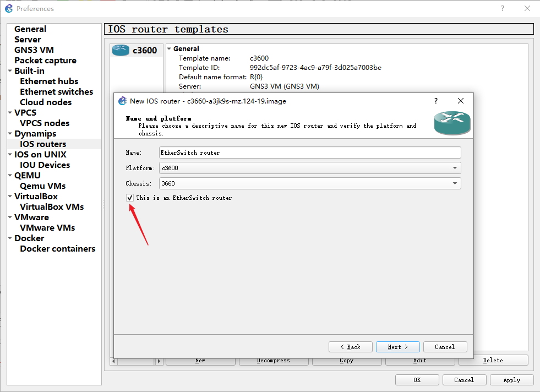540x392 pixels.
Task: Click the template list scroll left arrow
Action: tap(113, 361)
